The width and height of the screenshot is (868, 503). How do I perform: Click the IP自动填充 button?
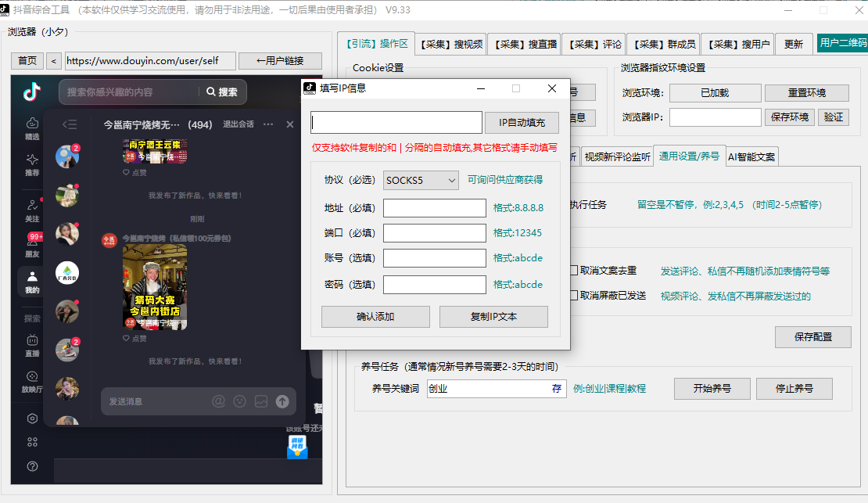tap(522, 123)
